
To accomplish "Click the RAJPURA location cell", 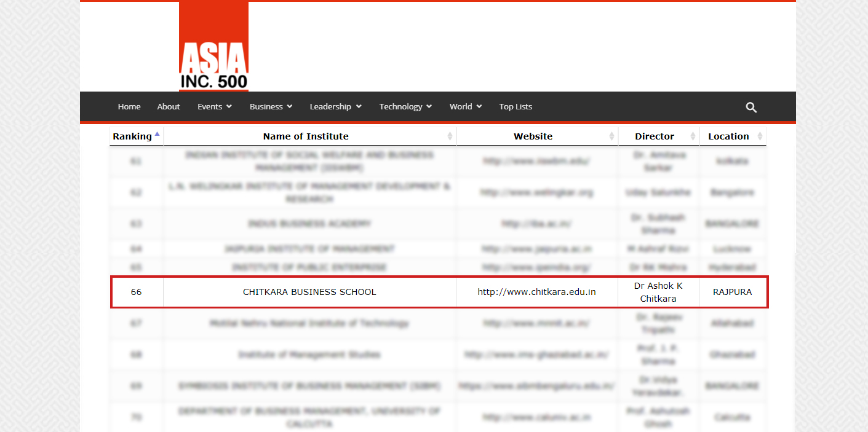I will point(732,292).
